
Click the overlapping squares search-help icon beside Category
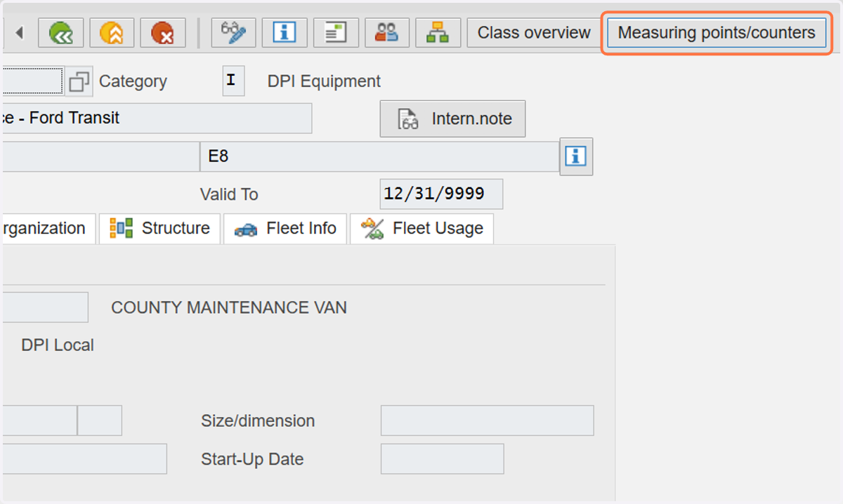point(79,81)
